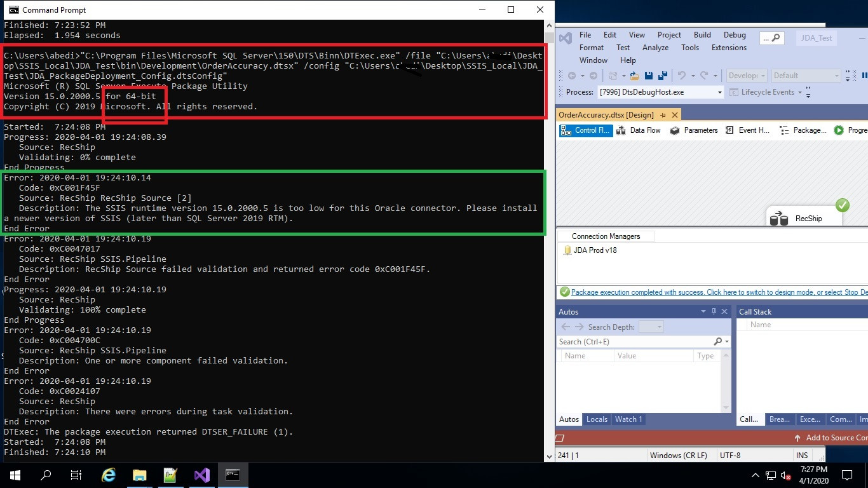868x488 pixels.
Task: Switch to the Event Handlers tab
Action: 747,130
